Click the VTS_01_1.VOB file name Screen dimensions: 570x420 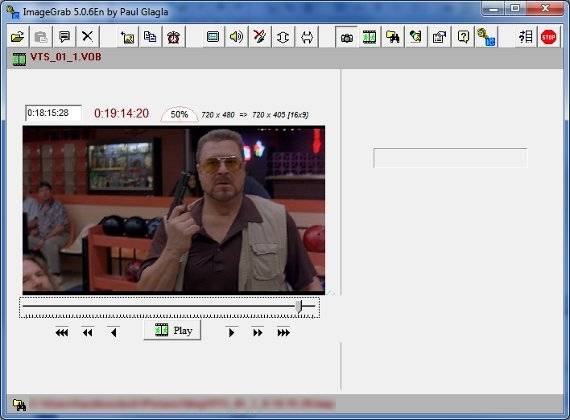pyautogui.click(x=66, y=57)
